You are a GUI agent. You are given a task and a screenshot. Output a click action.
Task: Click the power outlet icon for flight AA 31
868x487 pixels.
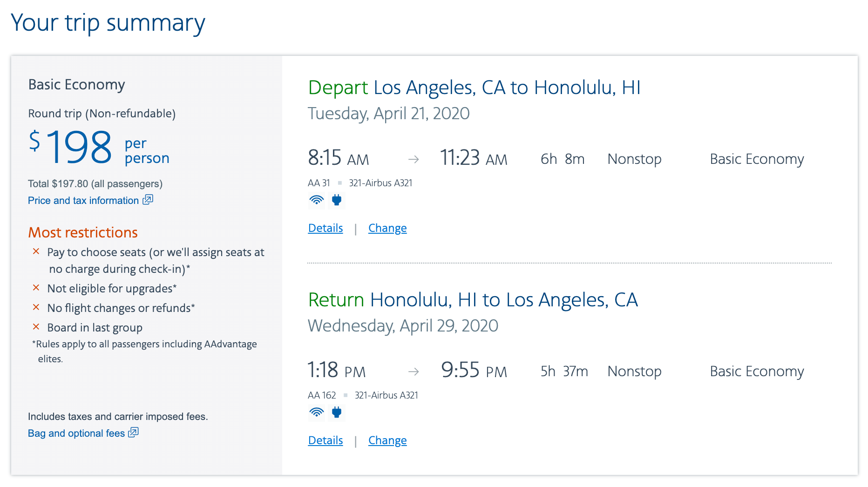(337, 200)
